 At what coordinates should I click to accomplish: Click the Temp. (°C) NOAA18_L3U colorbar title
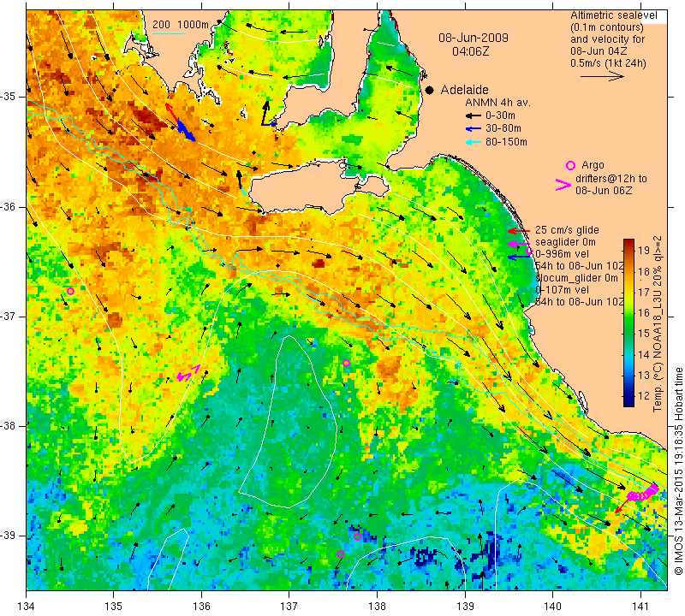[x=658, y=323]
